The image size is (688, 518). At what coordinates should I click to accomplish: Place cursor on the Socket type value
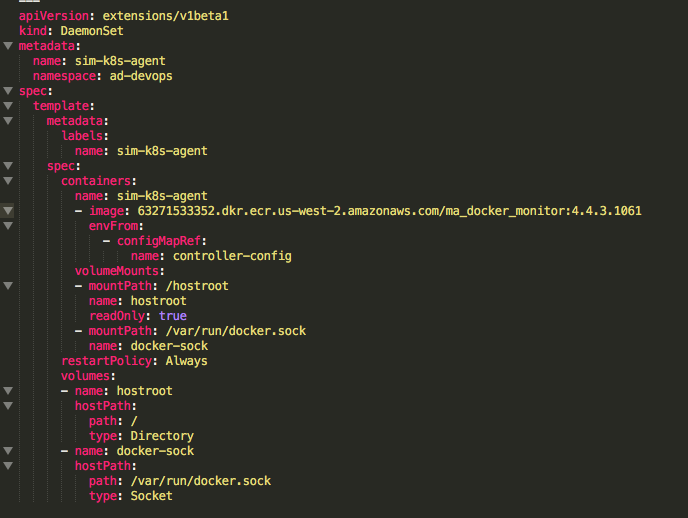click(x=151, y=496)
